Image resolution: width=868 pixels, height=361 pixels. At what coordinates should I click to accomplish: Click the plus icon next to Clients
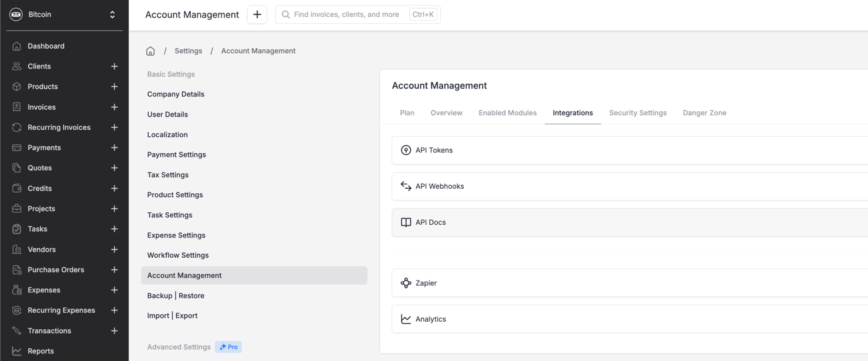114,66
